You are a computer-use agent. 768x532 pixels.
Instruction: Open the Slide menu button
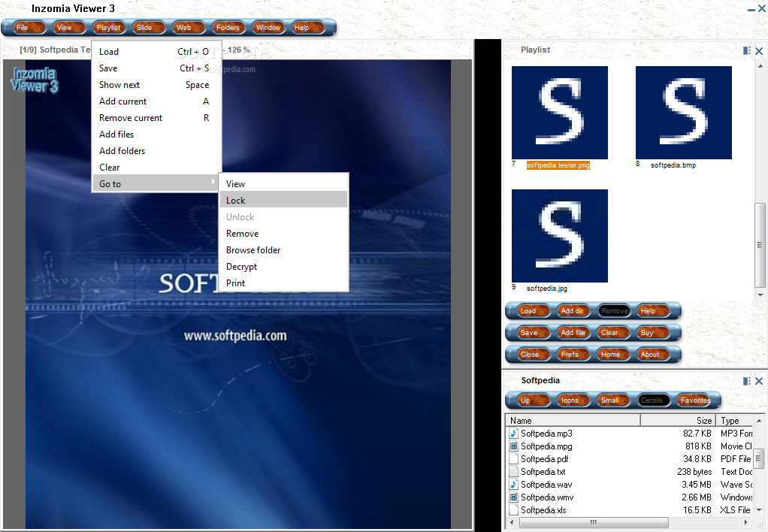(148, 28)
